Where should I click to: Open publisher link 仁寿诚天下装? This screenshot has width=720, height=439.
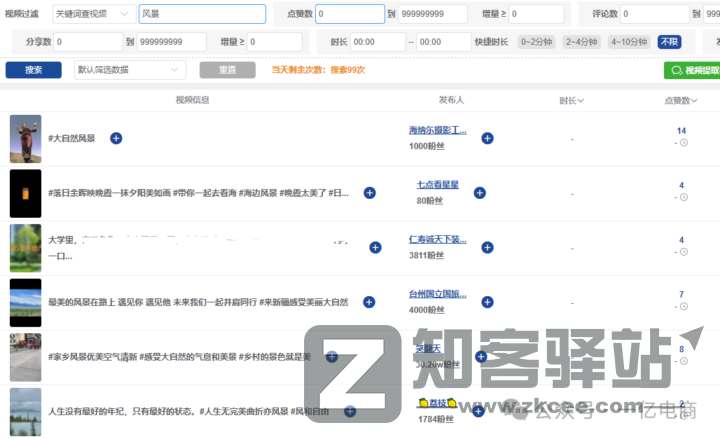(x=438, y=240)
